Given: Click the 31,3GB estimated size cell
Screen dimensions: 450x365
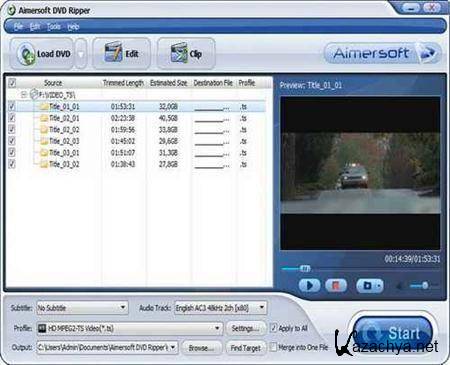Looking at the screenshot, I should pos(168,153).
